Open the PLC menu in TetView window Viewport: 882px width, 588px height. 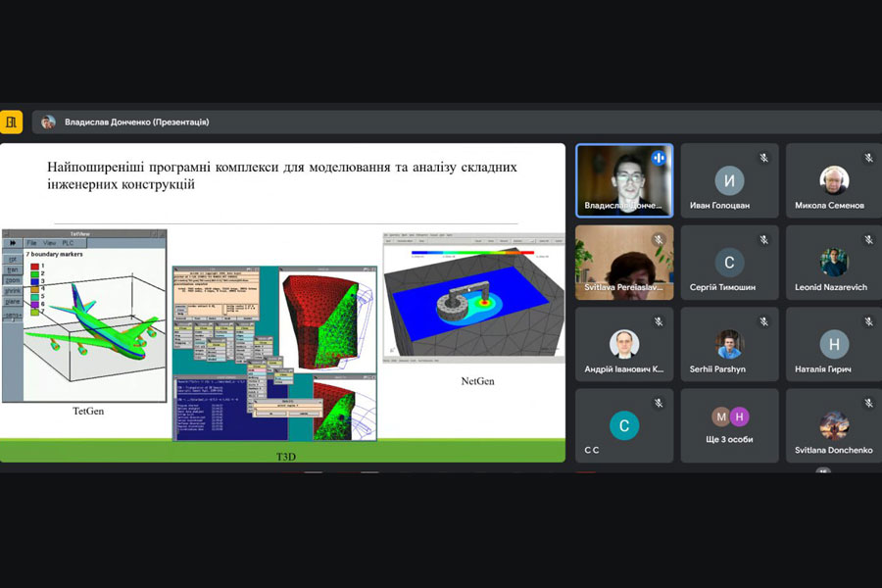tap(68, 243)
